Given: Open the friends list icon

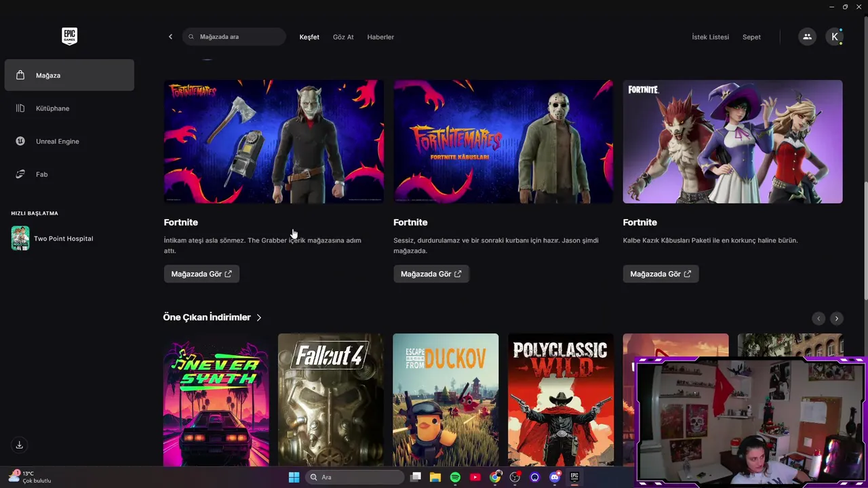Looking at the screenshot, I should click(807, 37).
